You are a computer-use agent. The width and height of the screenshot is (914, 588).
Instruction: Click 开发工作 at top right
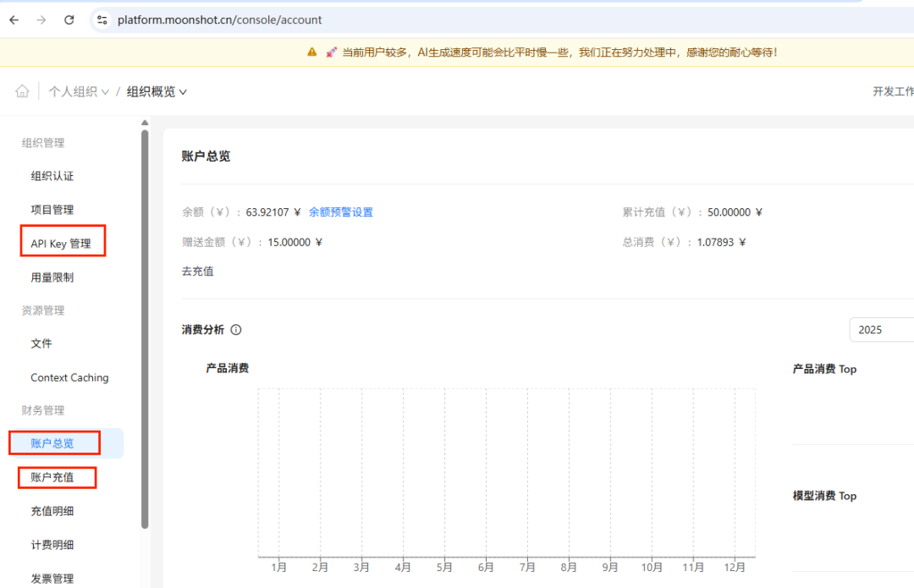[893, 91]
